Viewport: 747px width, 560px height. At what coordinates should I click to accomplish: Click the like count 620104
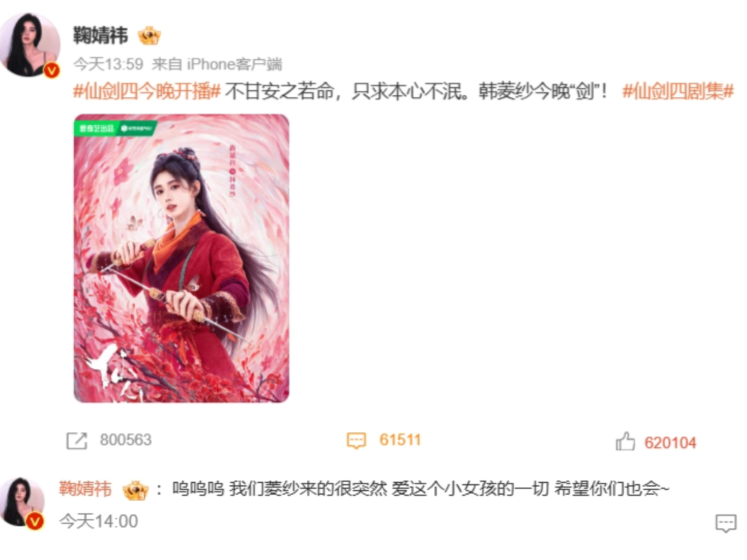click(670, 443)
